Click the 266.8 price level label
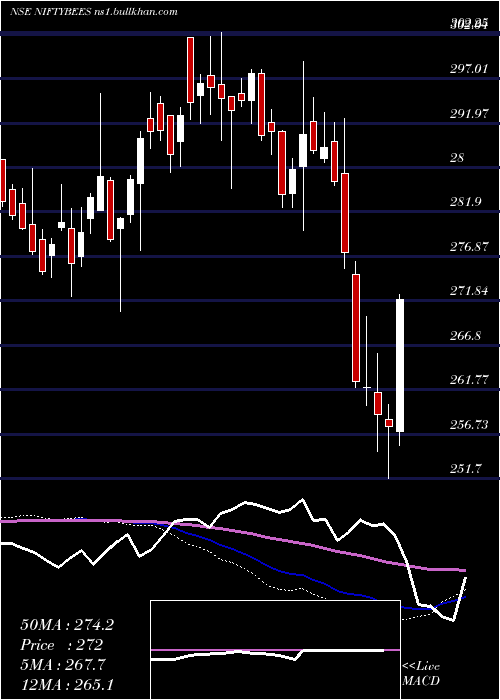The width and height of the screenshot is (500, 700). tap(466, 335)
